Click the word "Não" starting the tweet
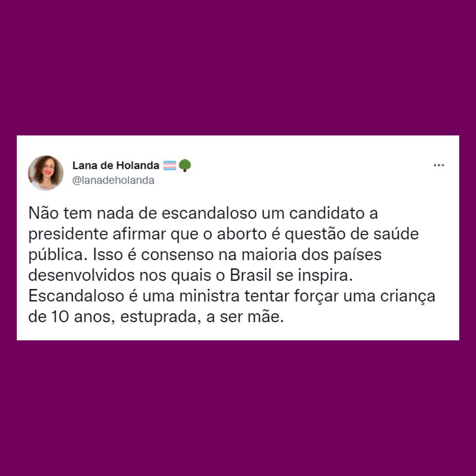Image resolution: width=476 pixels, height=476 pixels. pyautogui.click(x=43, y=213)
